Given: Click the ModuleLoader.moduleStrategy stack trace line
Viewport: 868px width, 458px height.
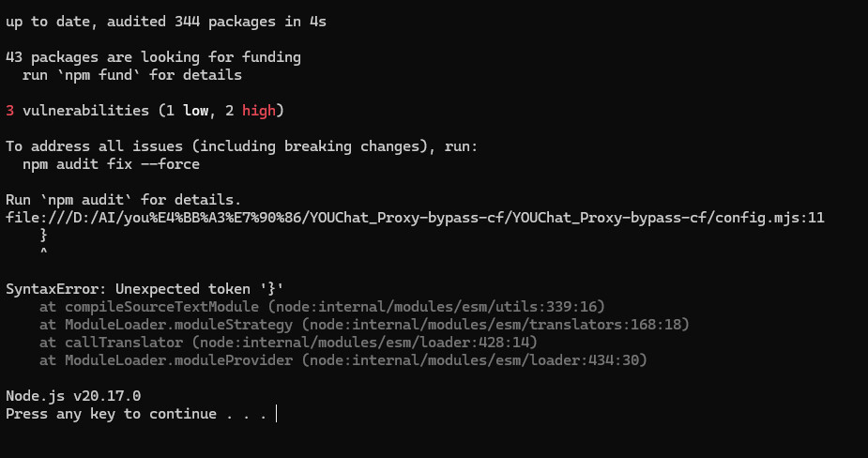Looking at the screenshot, I should click(x=364, y=325).
